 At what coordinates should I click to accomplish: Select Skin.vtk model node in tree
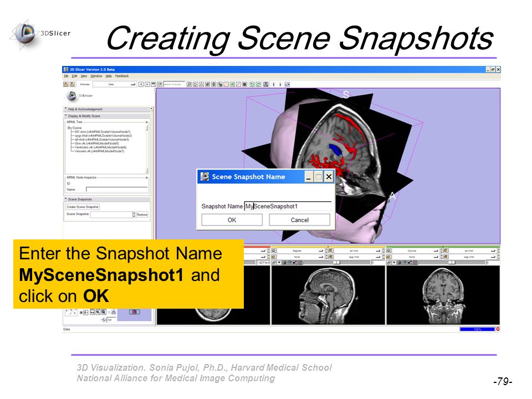[96, 143]
